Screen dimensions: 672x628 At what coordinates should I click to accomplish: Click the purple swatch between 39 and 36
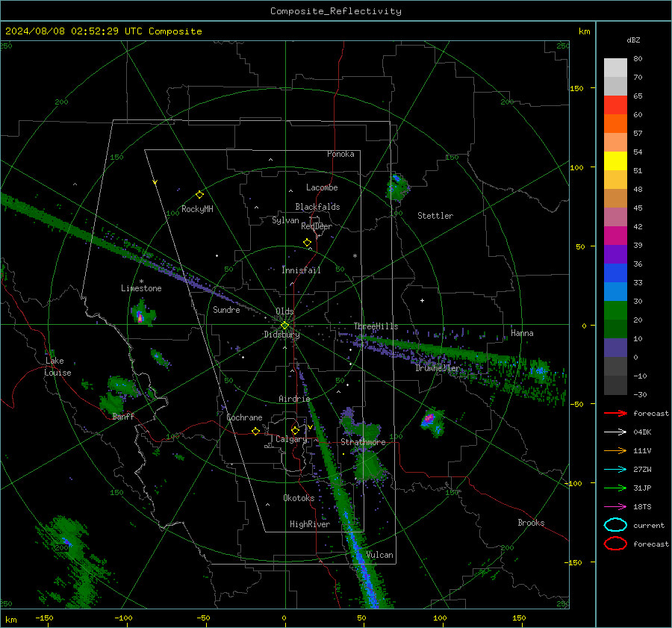tap(615, 254)
